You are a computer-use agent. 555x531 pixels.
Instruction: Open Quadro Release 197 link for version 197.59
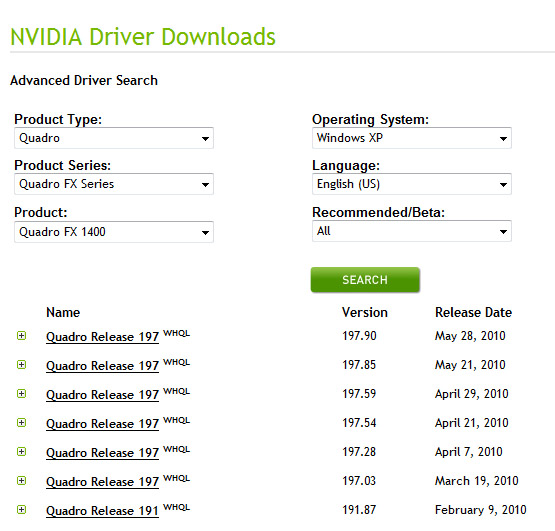tap(102, 395)
